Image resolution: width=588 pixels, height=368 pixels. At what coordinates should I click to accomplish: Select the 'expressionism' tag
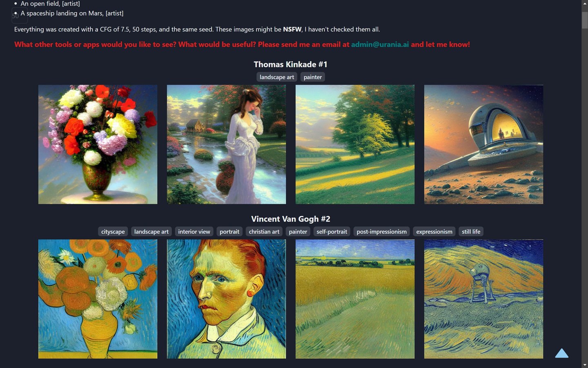pyautogui.click(x=434, y=231)
